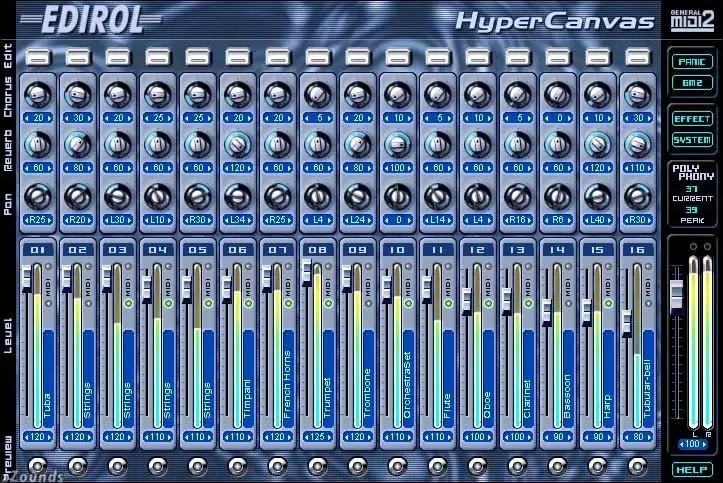Preview the Trumpet sound
This screenshot has height=483, width=723.
pyautogui.click(x=318, y=466)
